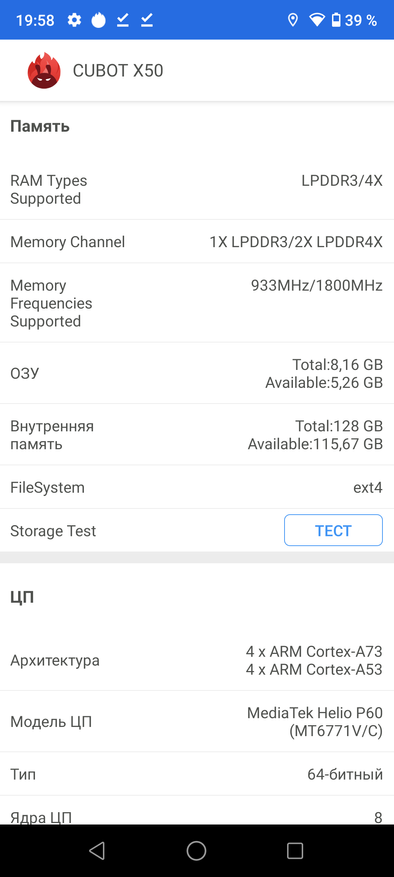
Task: Tap the location pin status icon
Action: [292, 21]
